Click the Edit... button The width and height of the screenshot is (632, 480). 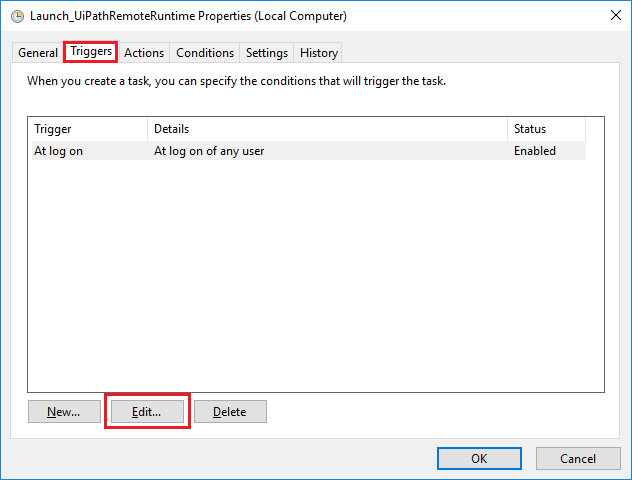[x=147, y=411]
